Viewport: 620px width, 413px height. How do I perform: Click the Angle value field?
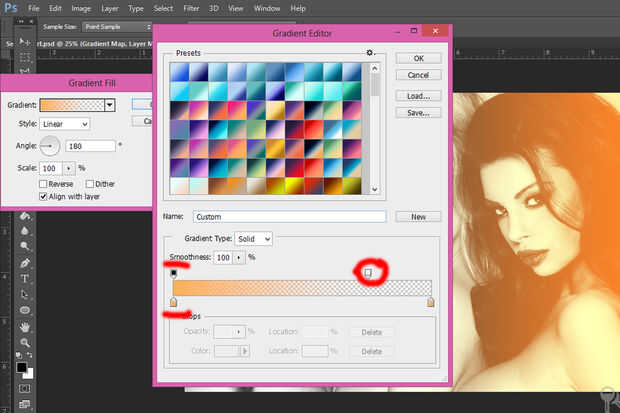(91, 146)
